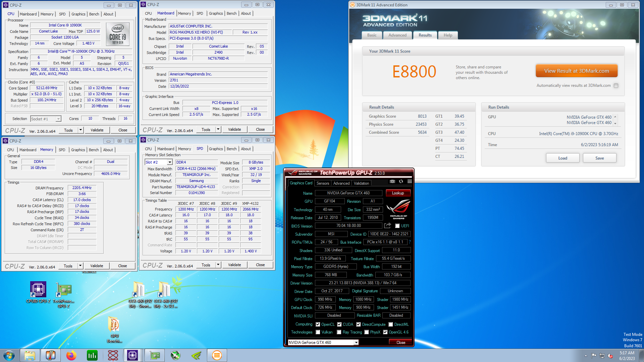Click the network tray icon
The height and width of the screenshot is (362, 644).
(602, 356)
